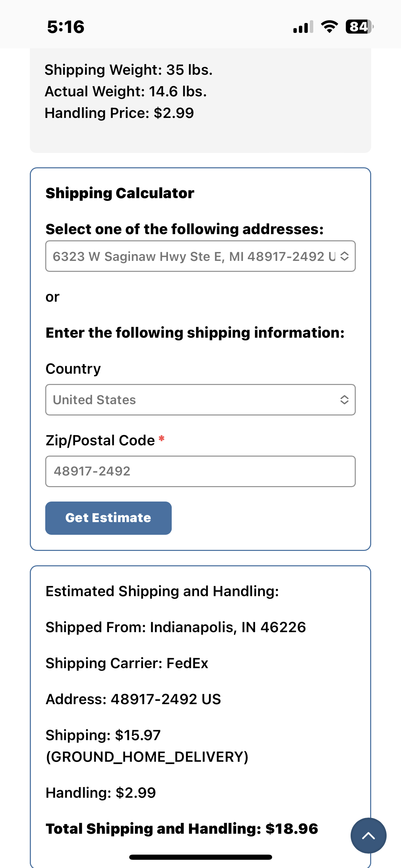Tap the cellular signal bars icon

(x=303, y=27)
